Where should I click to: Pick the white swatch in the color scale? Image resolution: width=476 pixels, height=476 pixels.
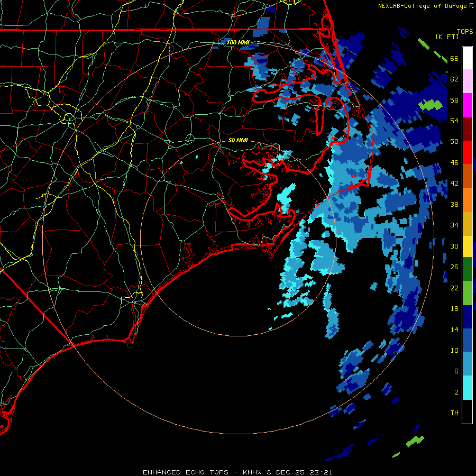click(x=467, y=58)
